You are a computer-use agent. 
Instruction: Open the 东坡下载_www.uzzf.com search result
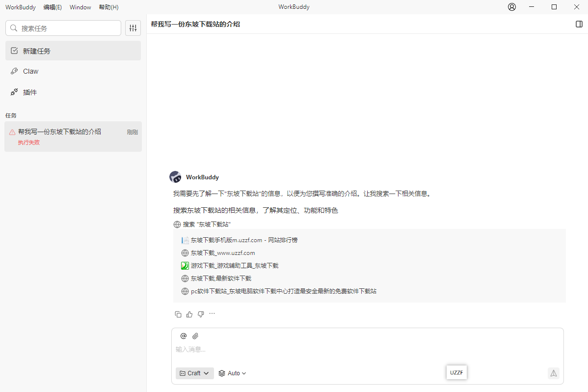[221, 252]
